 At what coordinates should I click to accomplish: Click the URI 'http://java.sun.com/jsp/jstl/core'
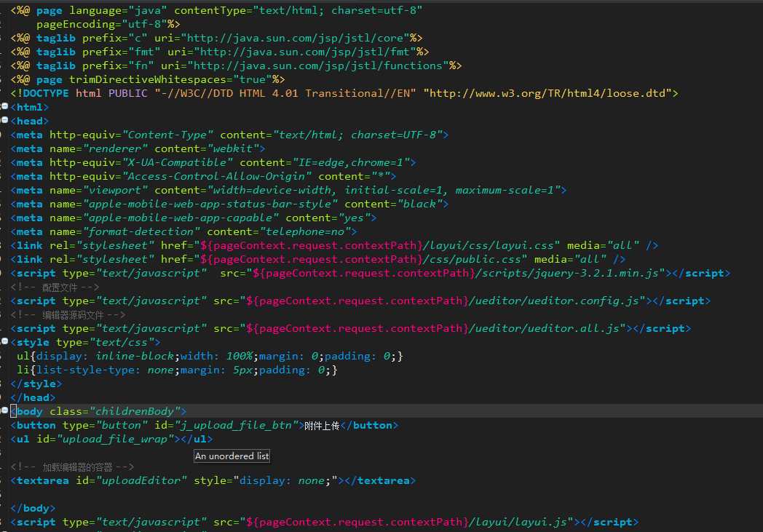point(296,38)
